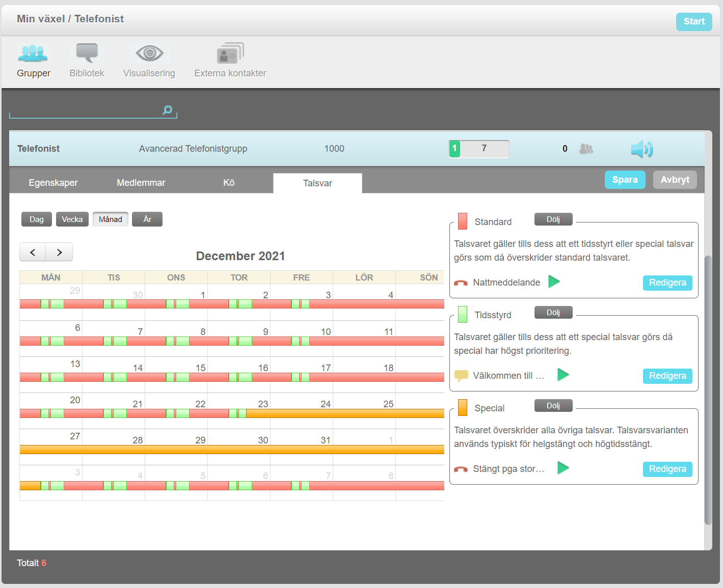
Task: Click the Start button
Action: (x=694, y=21)
